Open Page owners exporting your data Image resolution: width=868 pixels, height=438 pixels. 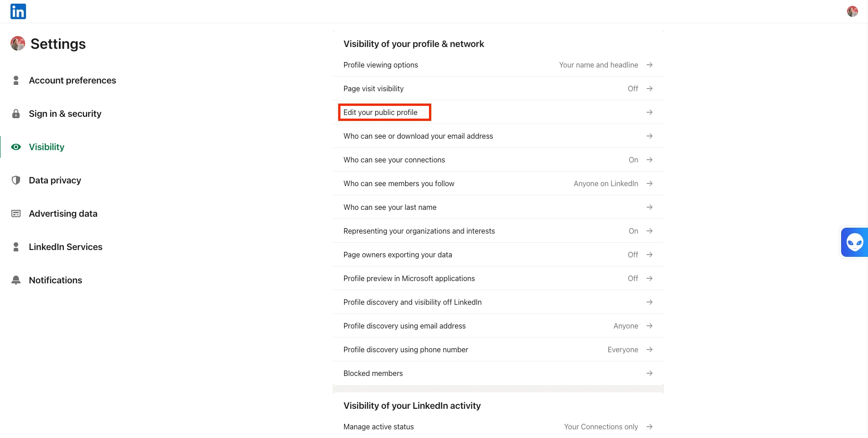click(x=498, y=255)
